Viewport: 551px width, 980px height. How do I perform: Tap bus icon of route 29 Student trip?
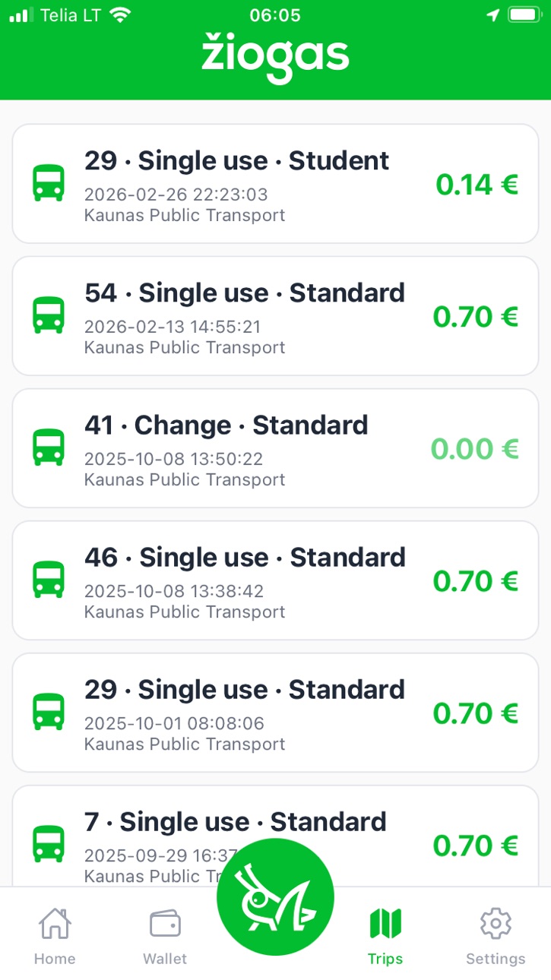[49, 184]
